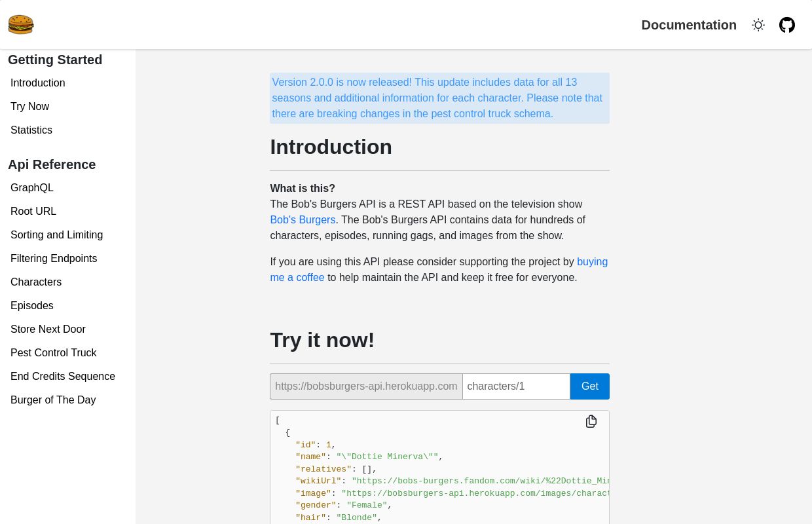Click the "hair": "Blonde" JSON line
This screenshot has height=524, width=812.
(339, 517)
